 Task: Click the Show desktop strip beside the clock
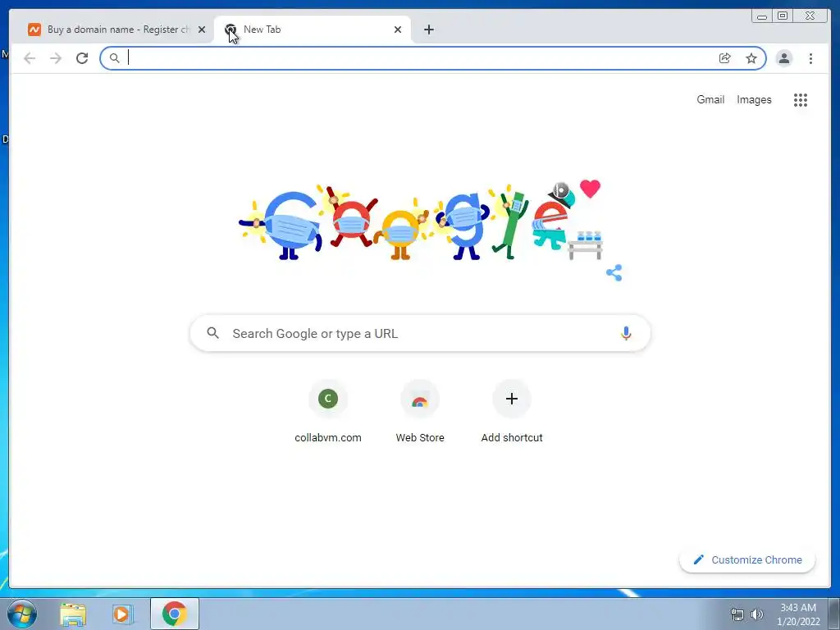coord(834,614)
